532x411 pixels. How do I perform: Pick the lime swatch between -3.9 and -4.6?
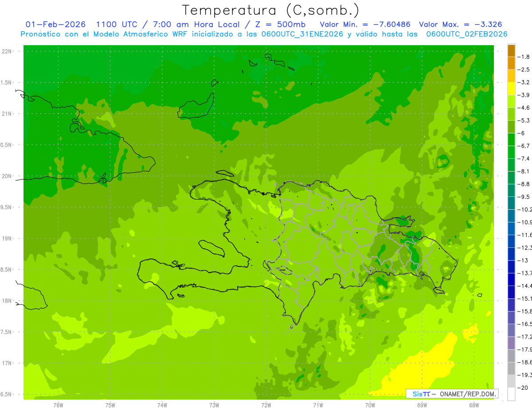(511, 101)
